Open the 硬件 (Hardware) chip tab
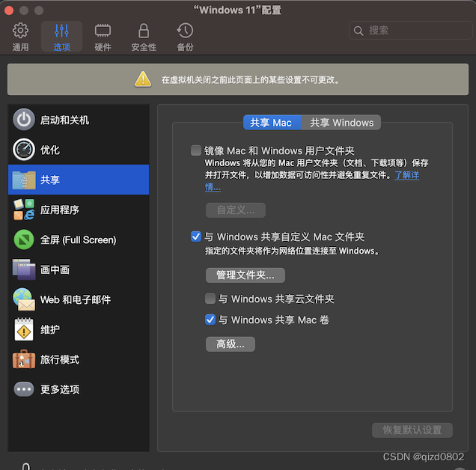Screen dimensions: 476x470 pyautogui.click(x=103, y=37)
